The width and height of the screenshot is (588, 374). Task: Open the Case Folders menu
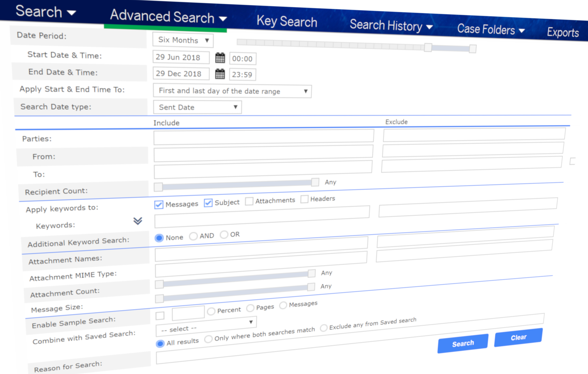click(x=491, y=30)
